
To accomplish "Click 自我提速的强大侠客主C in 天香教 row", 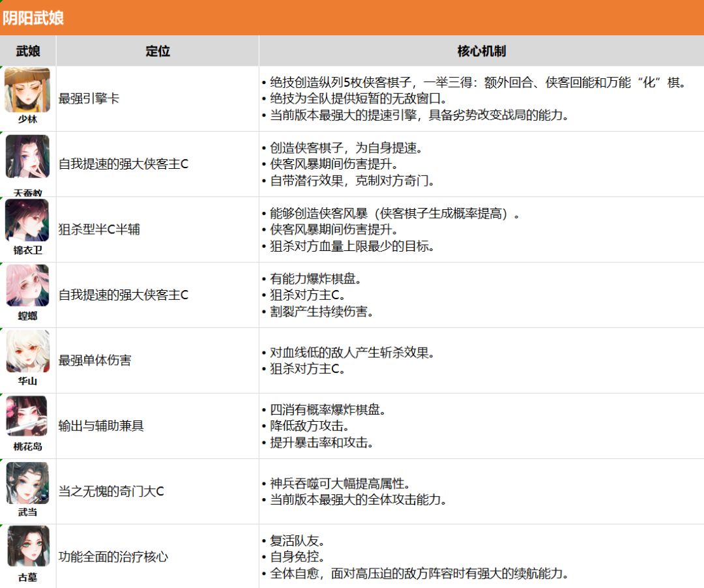I will coord(123,164).
